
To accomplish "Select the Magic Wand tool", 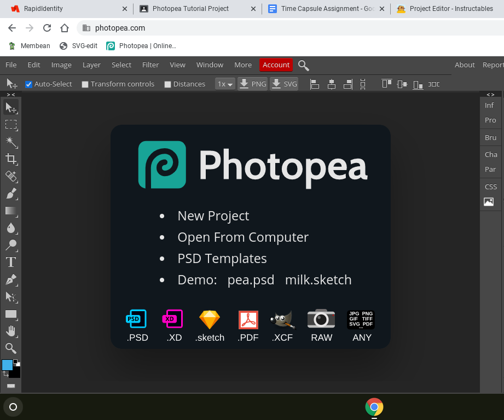I will click(x=11, y=142).
